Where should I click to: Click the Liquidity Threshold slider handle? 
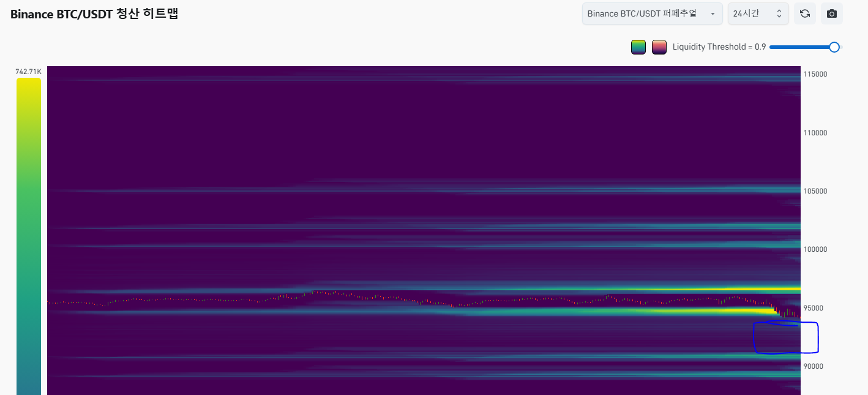click(x=834, y=47)
